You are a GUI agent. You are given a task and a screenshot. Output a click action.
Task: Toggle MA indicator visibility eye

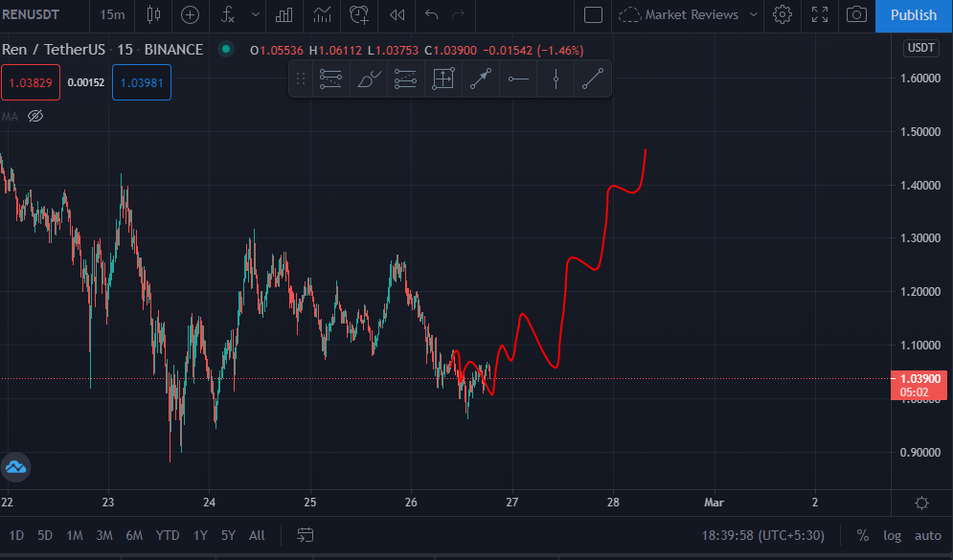pos(35,116)
